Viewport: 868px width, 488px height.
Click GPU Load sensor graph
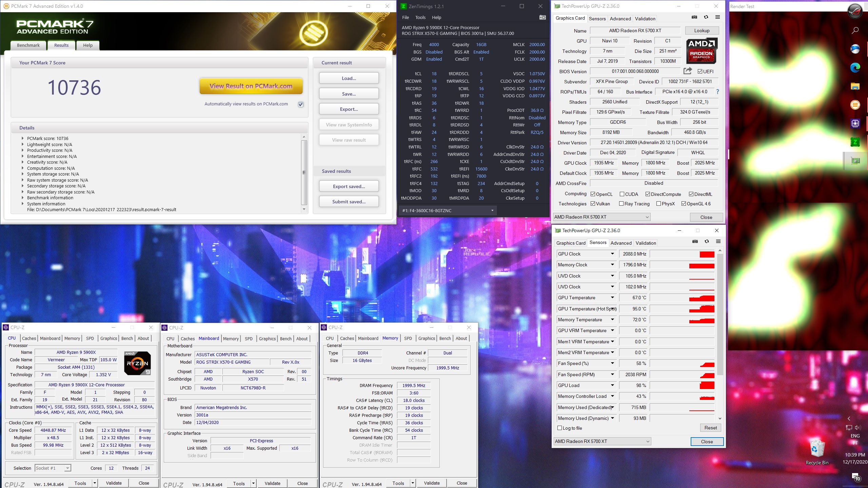tap(682, 385)
